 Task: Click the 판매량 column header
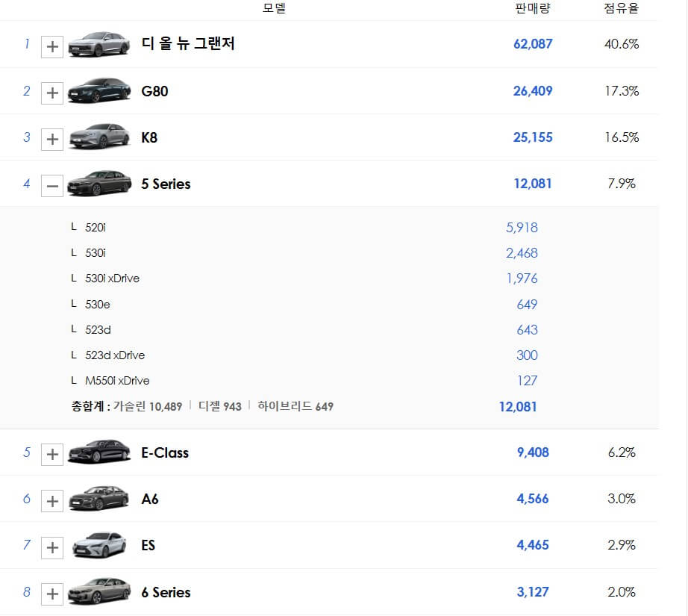532,9
